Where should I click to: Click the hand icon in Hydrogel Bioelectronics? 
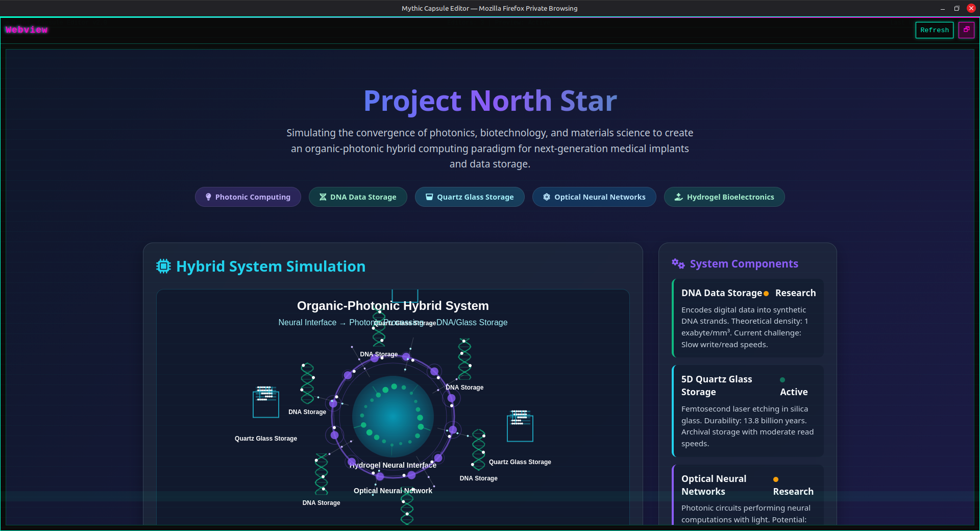tap(678, 197)
